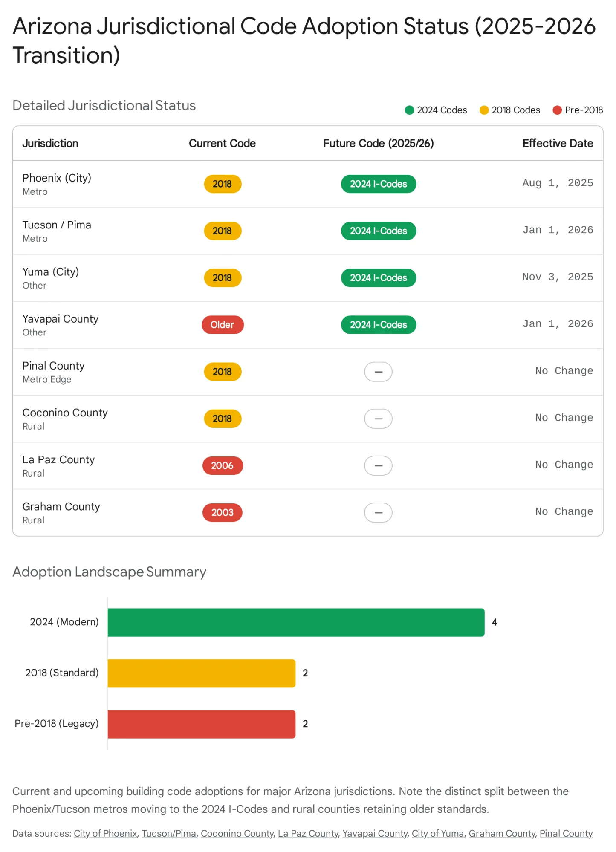
Task: Open the Yavapai County source link
Action: tap(375, 833)
